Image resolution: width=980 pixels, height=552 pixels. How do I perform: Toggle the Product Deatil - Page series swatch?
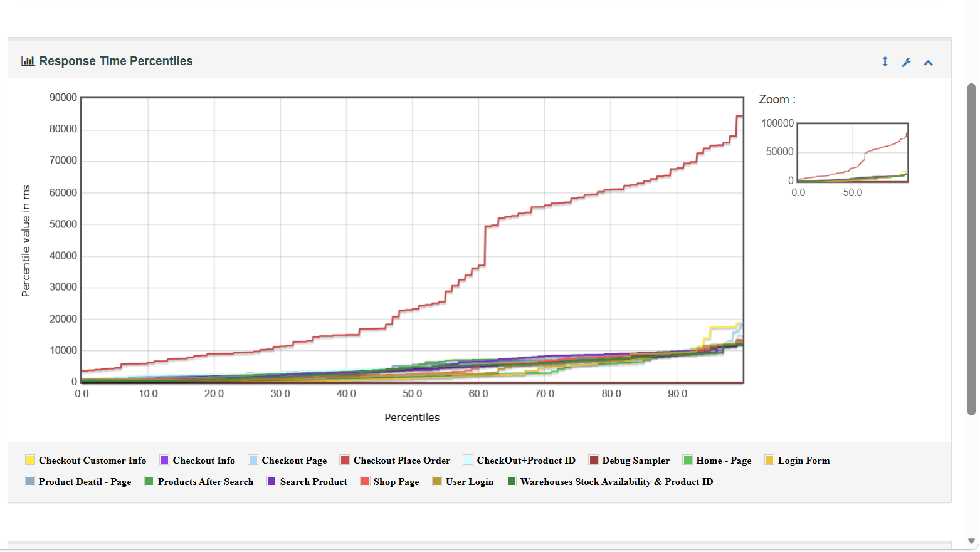pos(30,481)
